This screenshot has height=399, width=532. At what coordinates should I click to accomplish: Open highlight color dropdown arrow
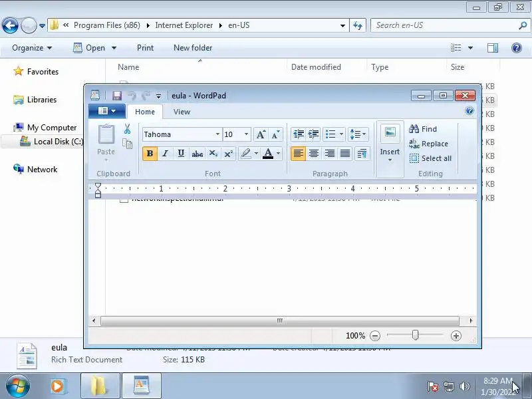pyautogui.click(x=256, y=154)
